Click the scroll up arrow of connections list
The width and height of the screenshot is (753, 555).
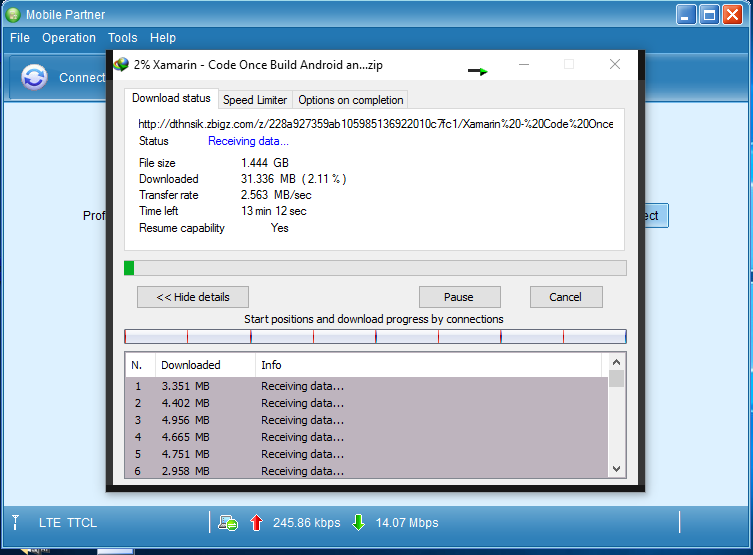(617, 362)
